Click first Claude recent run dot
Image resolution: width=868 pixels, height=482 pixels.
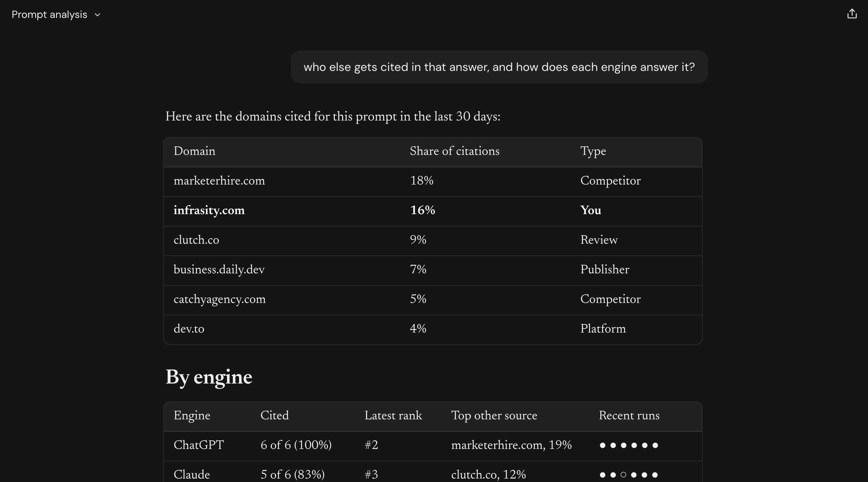[x=602, y=475]
